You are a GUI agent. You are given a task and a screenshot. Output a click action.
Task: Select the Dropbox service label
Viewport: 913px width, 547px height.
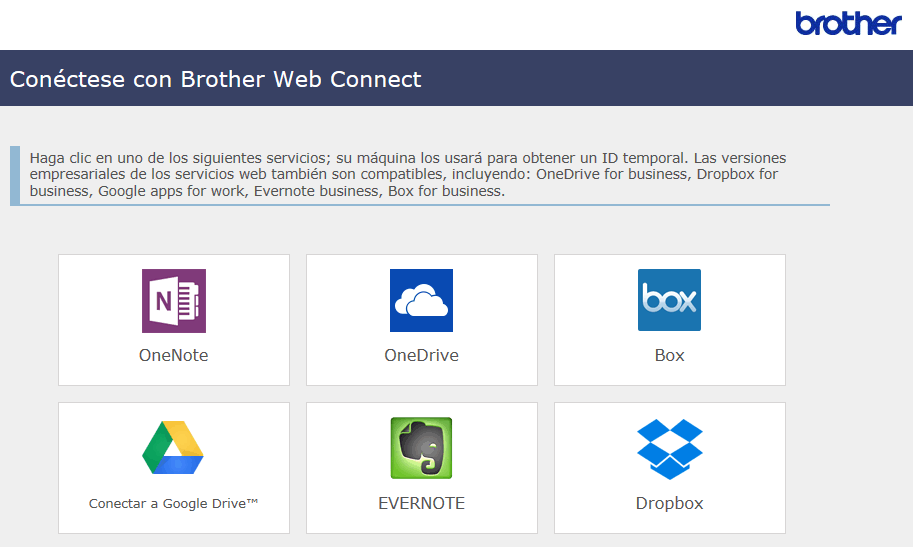coord(670,503)
